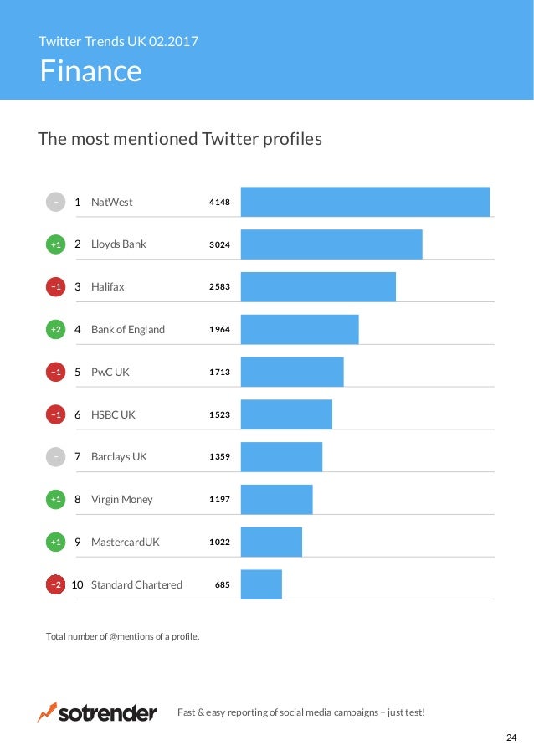Click the grey badge beside Barclays UK
The height and width of the screenshot is (756, 534).
[55, 457]
